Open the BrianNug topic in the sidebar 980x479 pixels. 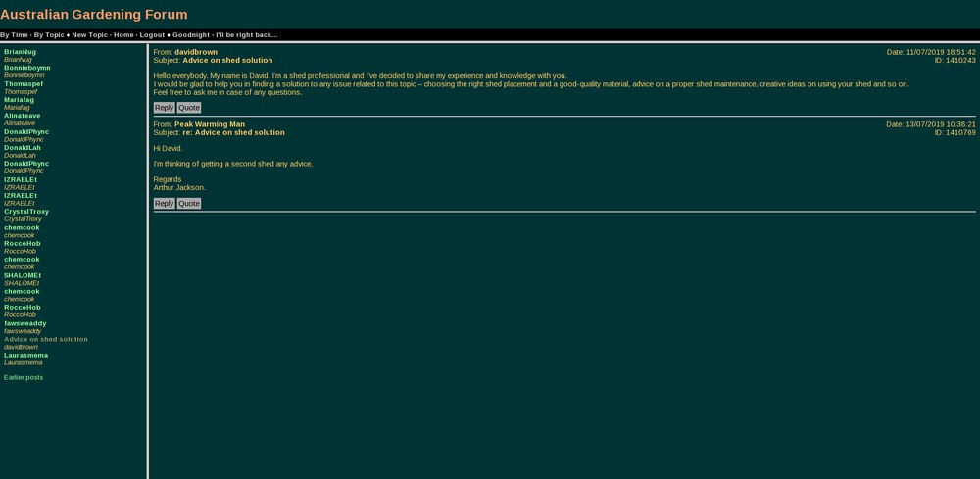[20, 52]
